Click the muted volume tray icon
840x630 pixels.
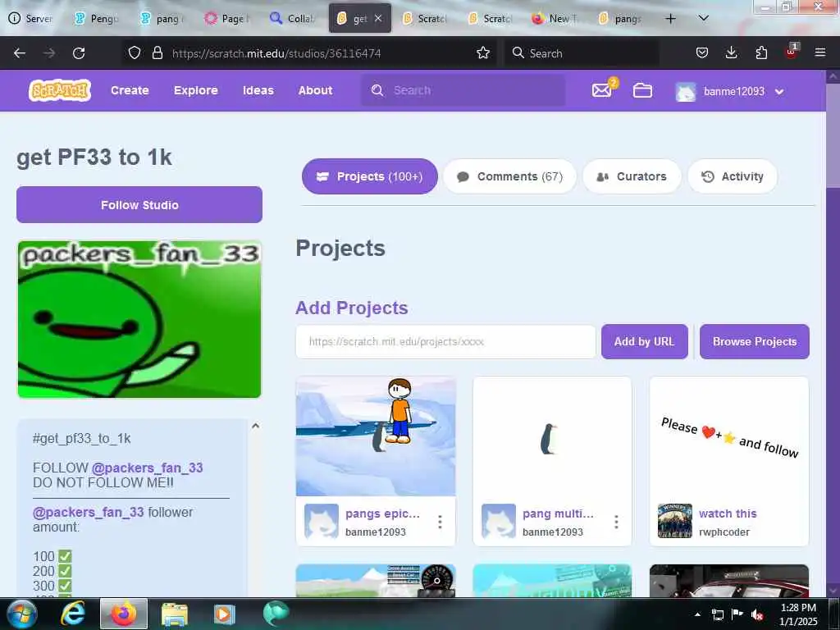pyautogui.click(x=757, y=614)
